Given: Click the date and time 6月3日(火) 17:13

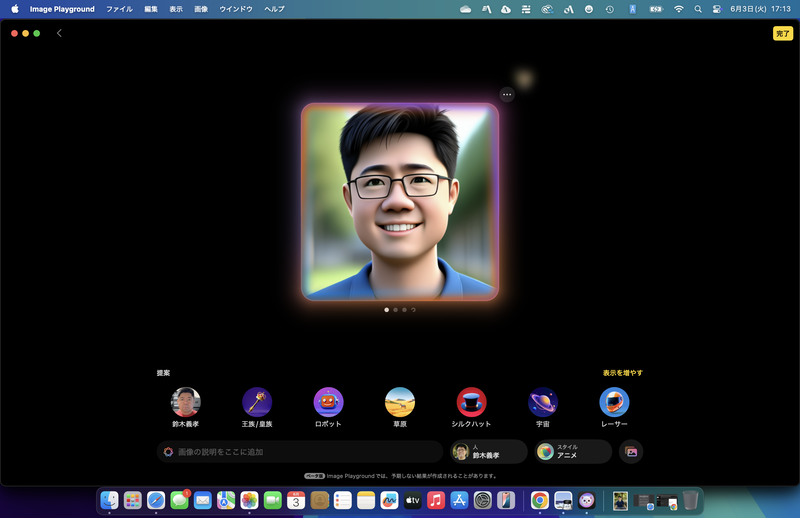Looking at the screenshot, I should (x=760, y=9).
